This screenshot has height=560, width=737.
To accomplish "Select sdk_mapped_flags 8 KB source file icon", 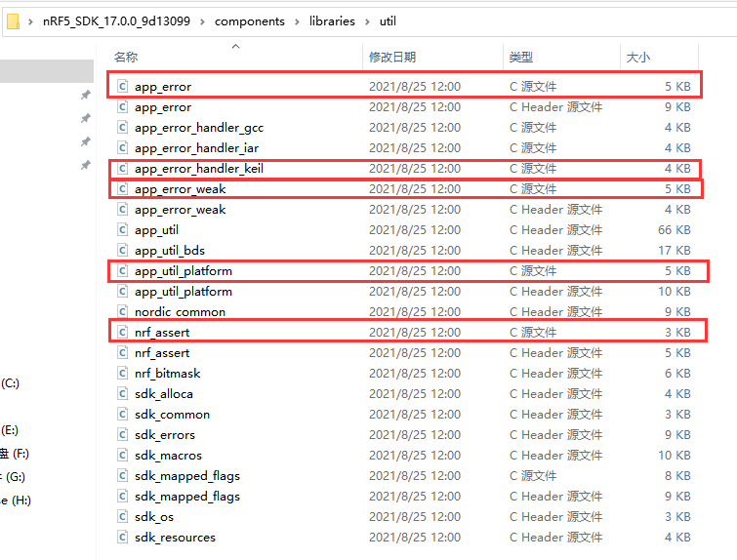I will [122, 475].
